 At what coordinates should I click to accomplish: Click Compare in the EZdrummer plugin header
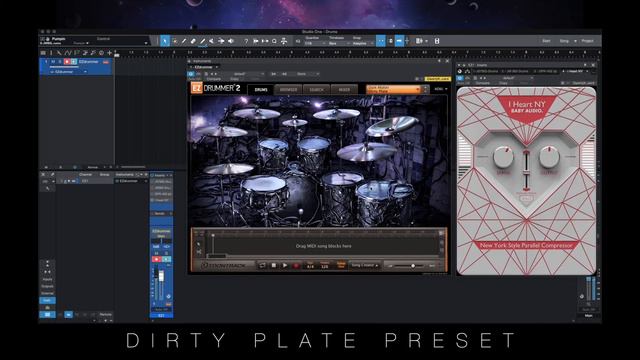click(213, 79)
